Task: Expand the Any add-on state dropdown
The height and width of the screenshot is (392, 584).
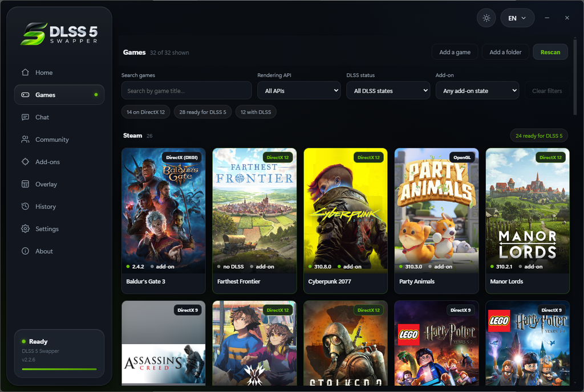Action: (x=477, y=91)
